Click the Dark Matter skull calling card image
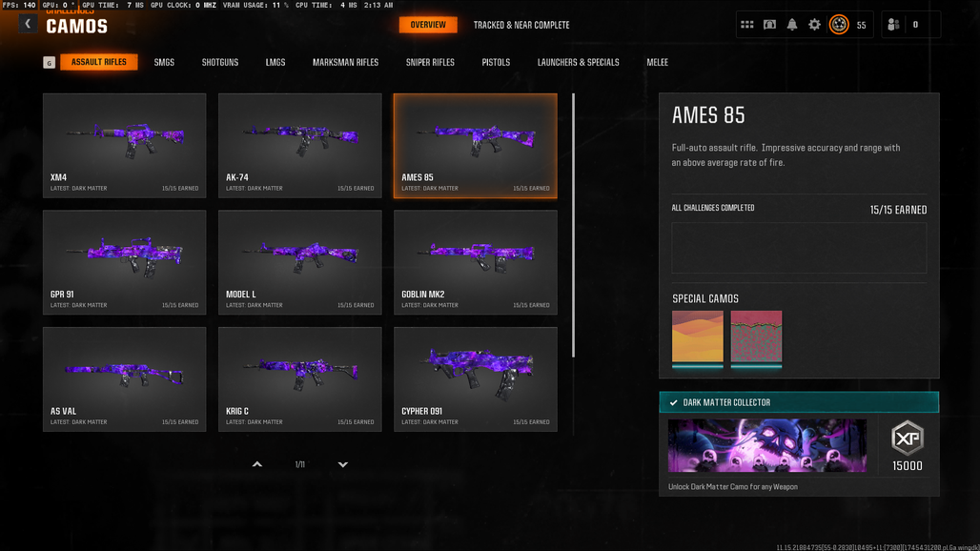This screenshot has height=551, width=980. [767, 445]
